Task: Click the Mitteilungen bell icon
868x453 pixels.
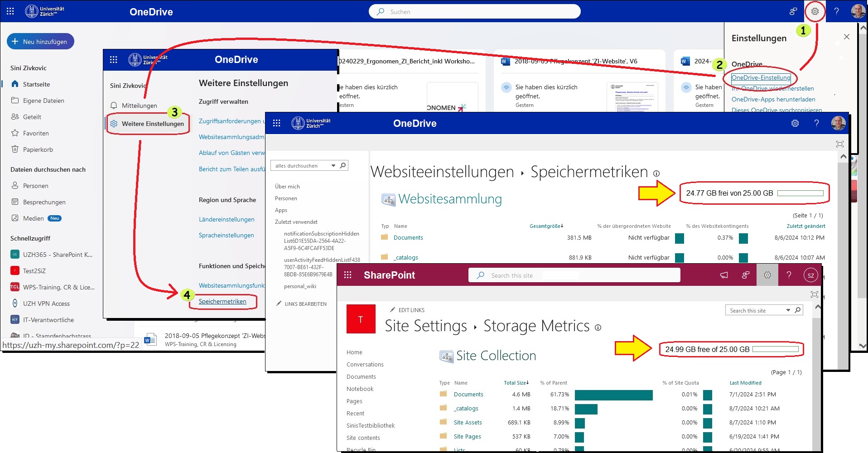Action: [x=113, y=105]
